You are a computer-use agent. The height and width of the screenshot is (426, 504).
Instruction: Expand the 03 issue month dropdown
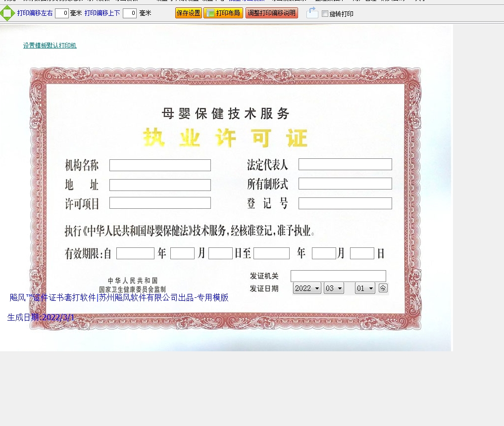pyautogui.click(x=334, y=288)
